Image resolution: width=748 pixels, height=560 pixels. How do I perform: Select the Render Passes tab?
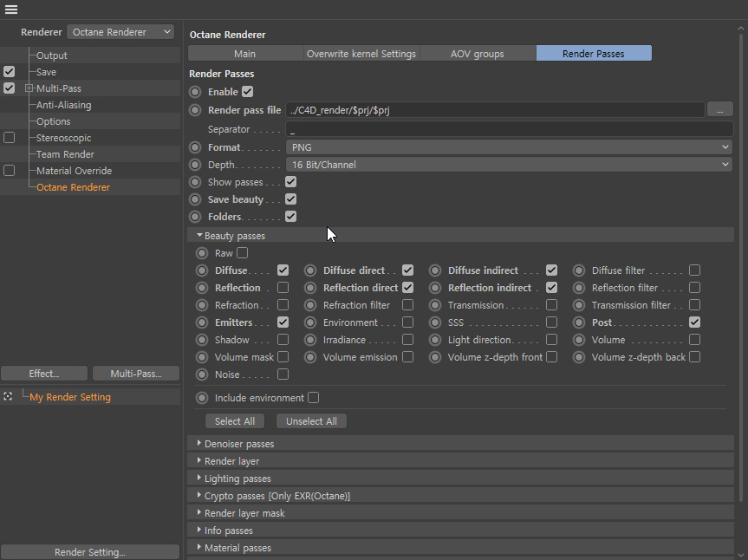pos(594,54)
